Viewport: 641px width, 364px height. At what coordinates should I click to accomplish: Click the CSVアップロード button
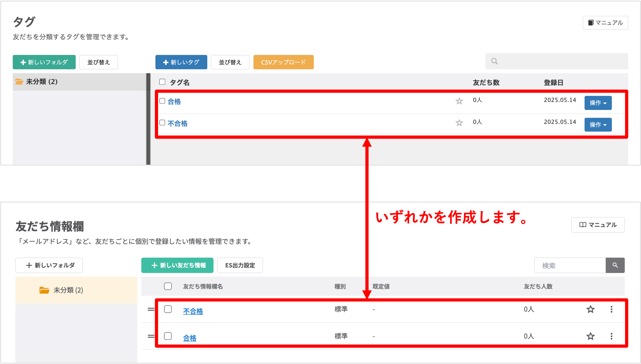[283, 62]
